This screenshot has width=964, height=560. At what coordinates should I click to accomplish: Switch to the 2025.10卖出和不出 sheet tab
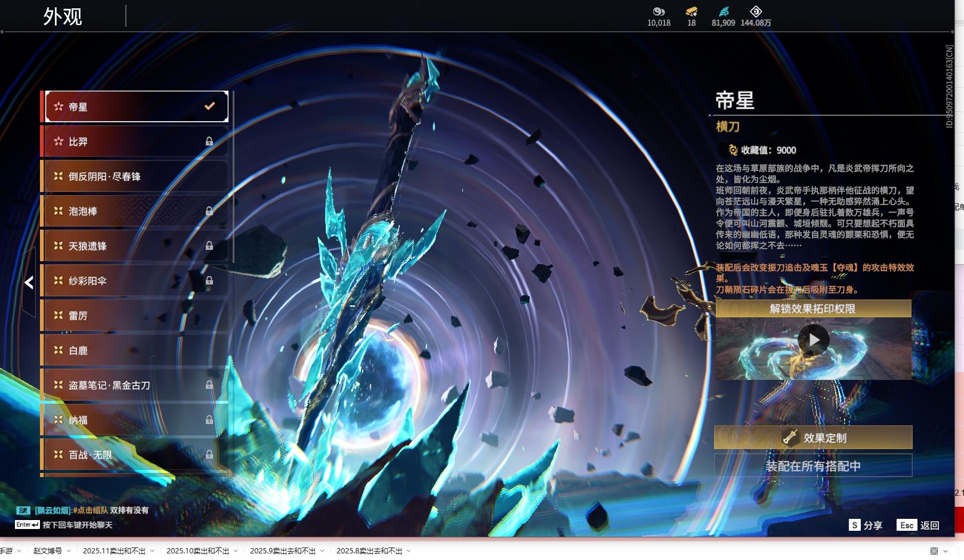[x=197, y=551]
